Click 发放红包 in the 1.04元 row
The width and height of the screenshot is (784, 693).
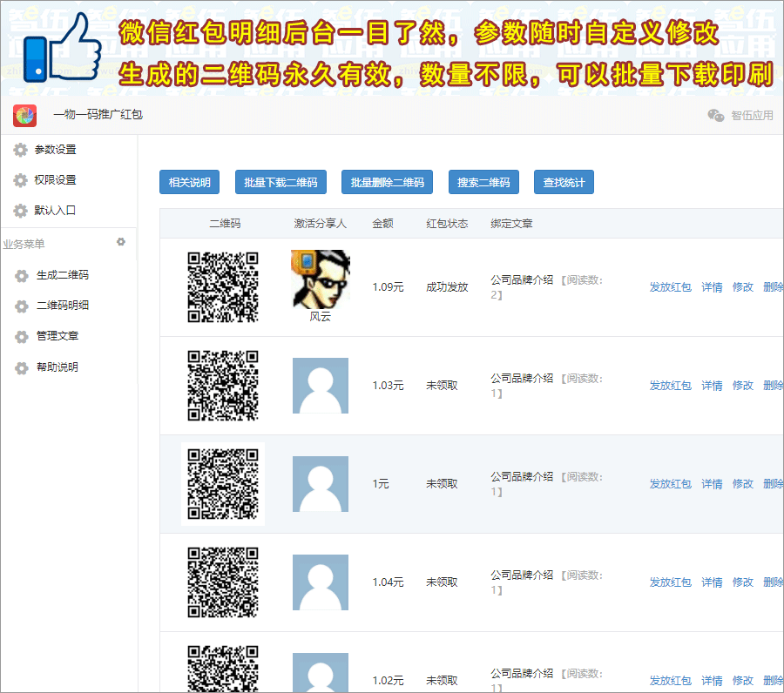coord(671,582)
